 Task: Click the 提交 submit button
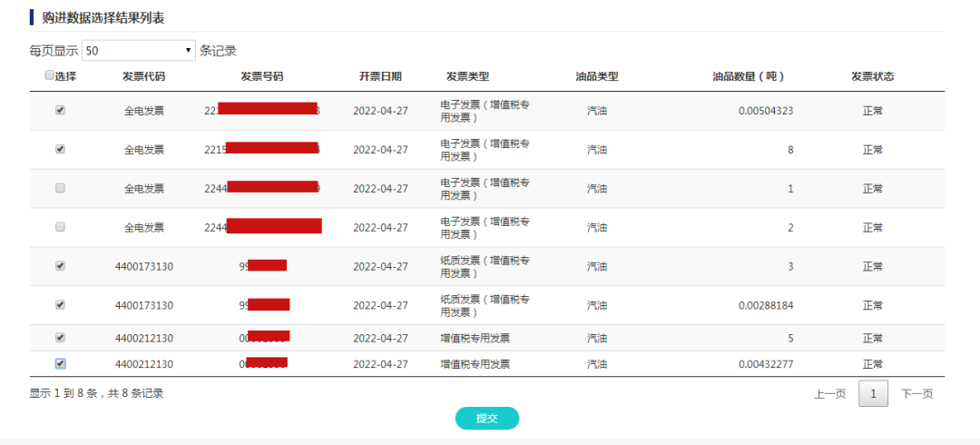486,418
